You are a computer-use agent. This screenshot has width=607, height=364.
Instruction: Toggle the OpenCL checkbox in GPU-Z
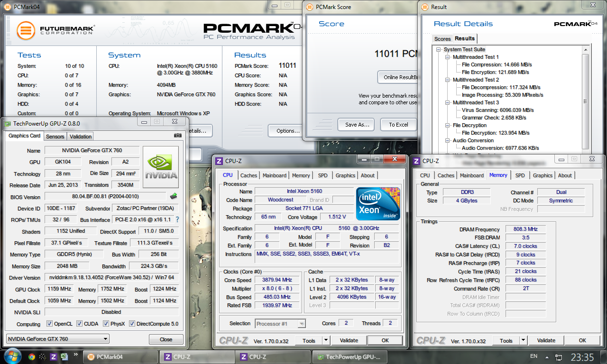tap(49, 324)
